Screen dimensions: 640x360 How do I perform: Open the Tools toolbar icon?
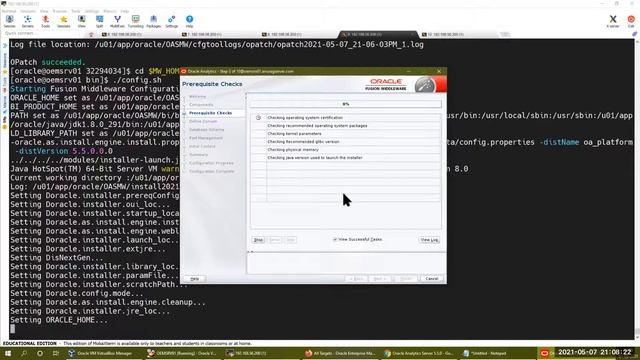(45, 21)
